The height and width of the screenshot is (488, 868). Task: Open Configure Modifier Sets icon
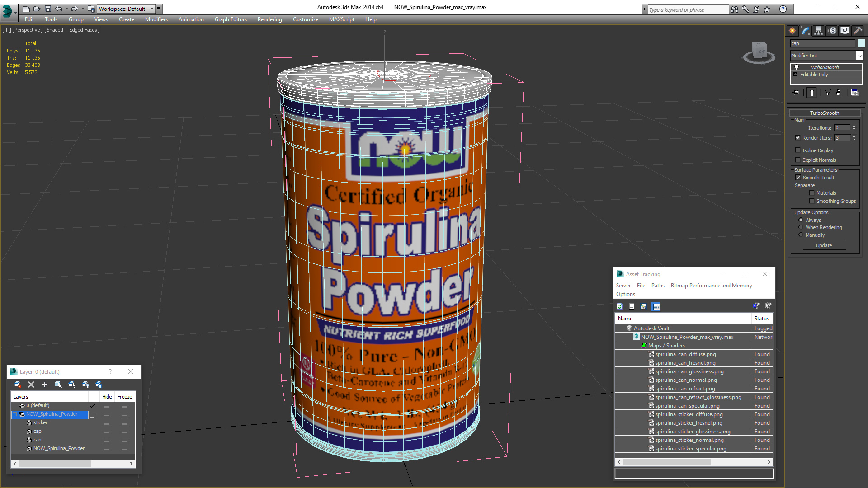[x=854, y=92]
